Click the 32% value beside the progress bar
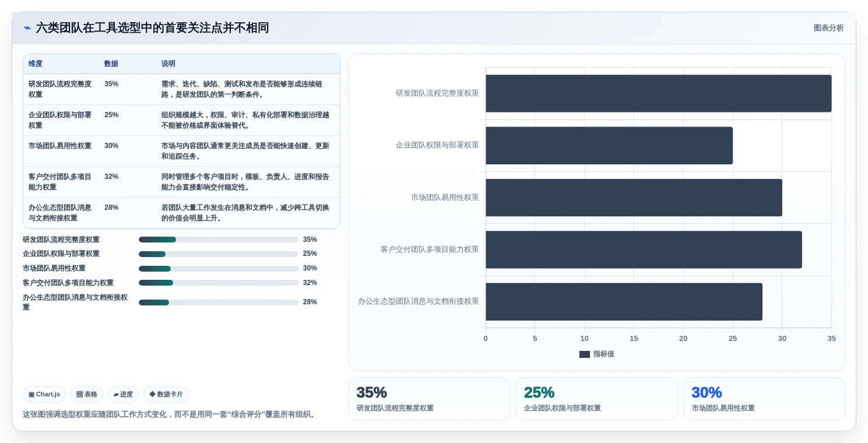 [x=310, y=283]
